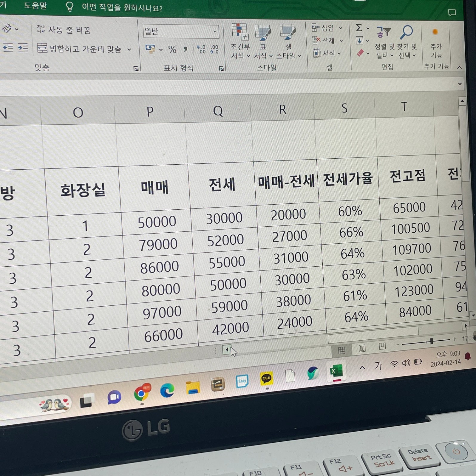Viewport: 476px width, 476px height.
Task: Click the vertical scrollbar up arrow
Action: pos(462,101)
